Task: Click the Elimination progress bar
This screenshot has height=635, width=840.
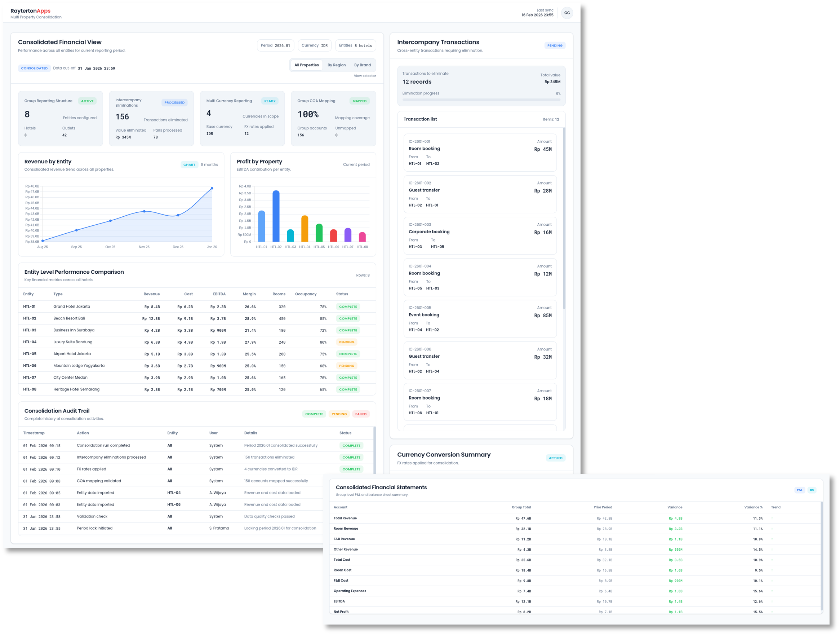Action: [481, 100]
